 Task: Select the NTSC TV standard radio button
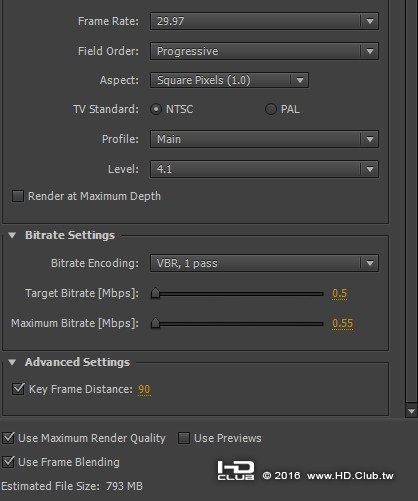click(x=156, y=109)
